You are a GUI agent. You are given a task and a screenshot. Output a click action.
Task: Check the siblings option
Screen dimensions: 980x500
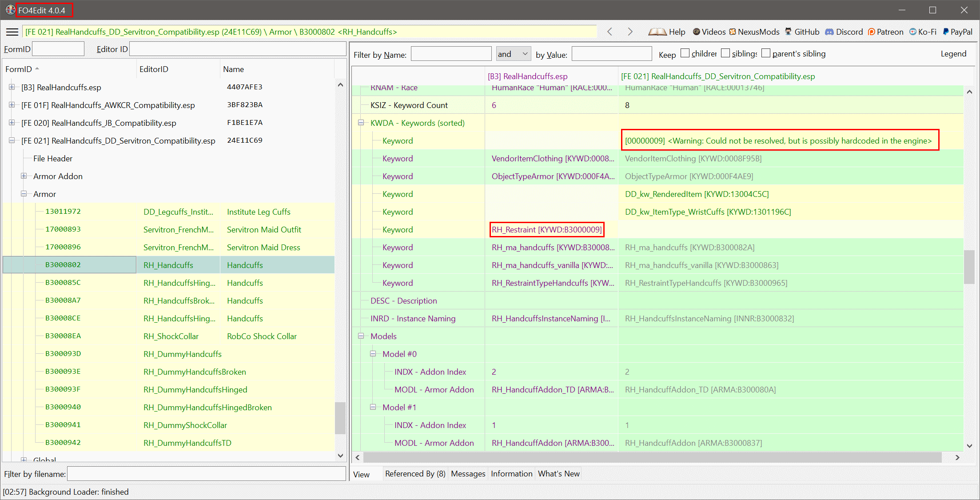click(725, 52)
